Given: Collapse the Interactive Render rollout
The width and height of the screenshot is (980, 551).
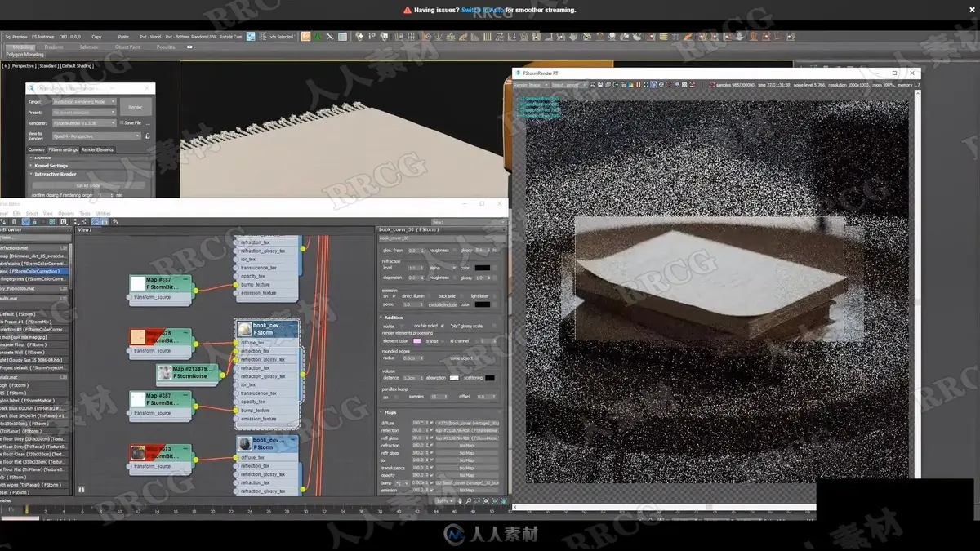Looking at the screenshot, I should tap(56, 174).
